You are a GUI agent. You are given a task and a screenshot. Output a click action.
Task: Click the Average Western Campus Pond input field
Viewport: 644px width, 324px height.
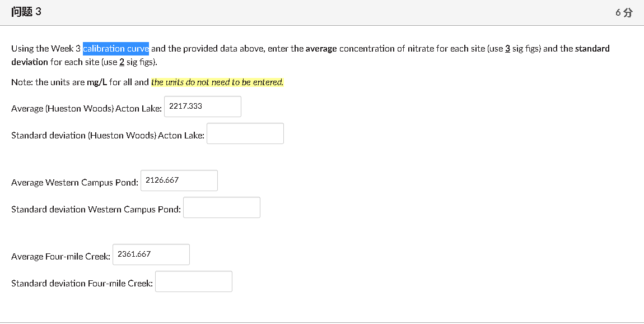pyautogui.click(x=179, y=180)
